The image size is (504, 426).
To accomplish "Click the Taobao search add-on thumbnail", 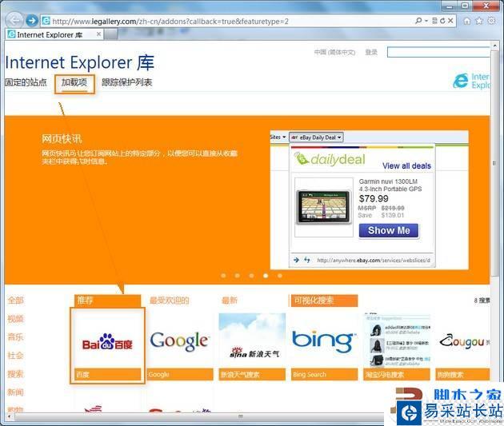I will tap(397, 340).
